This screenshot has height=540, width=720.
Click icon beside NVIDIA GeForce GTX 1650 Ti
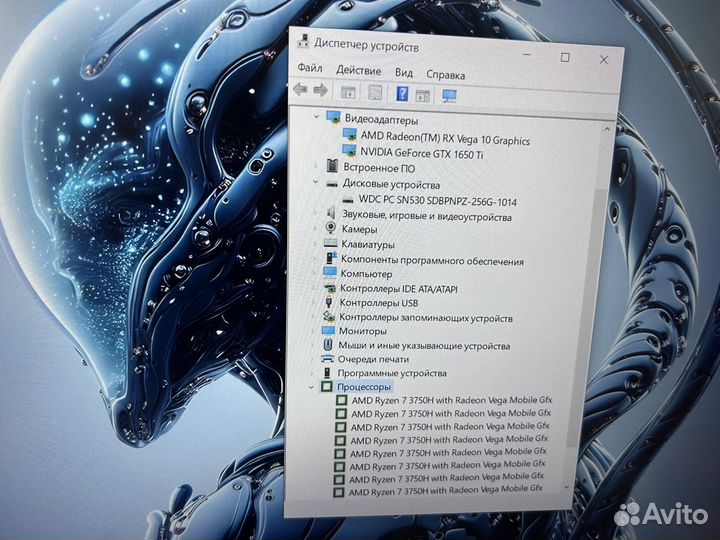click(349, 150)
